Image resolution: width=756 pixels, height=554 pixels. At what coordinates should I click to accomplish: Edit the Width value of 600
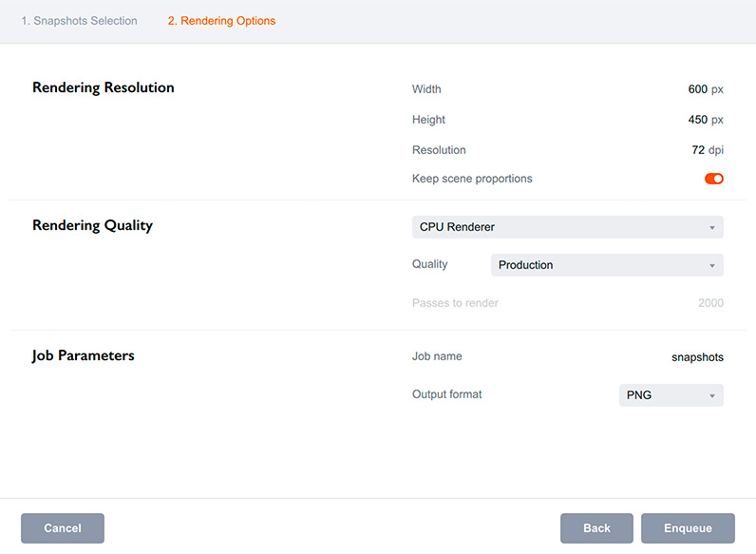click(697, 89)
